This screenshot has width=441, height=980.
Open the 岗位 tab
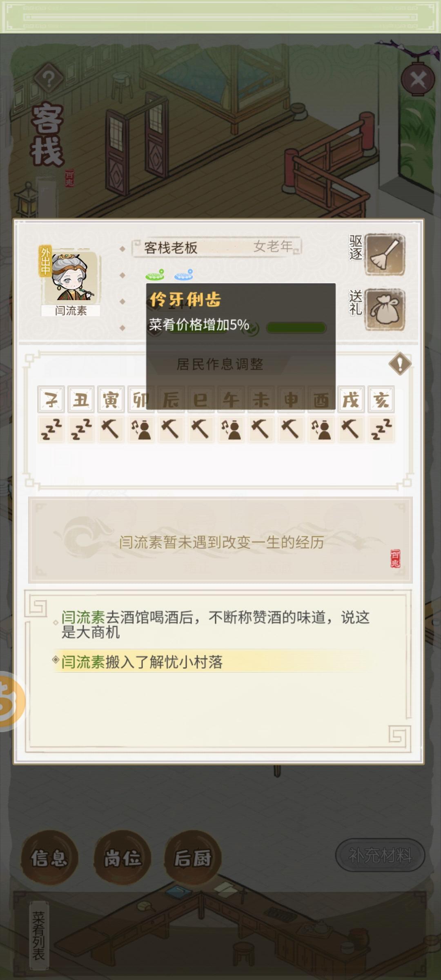tap(122, 857)
